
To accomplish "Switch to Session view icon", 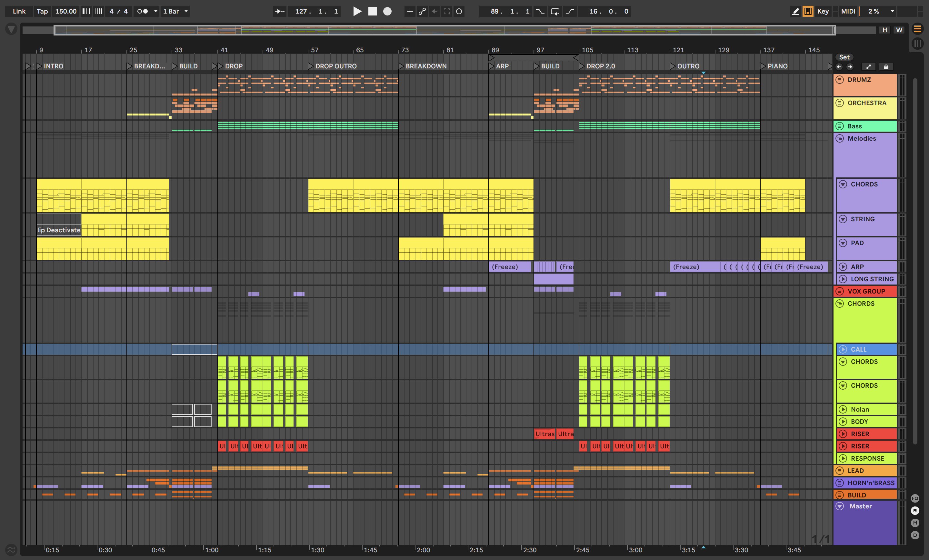I will click(917, 44).
